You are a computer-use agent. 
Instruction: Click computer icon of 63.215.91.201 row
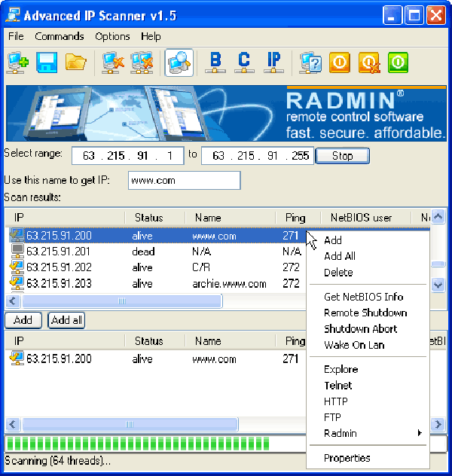(x=17, y=252)
